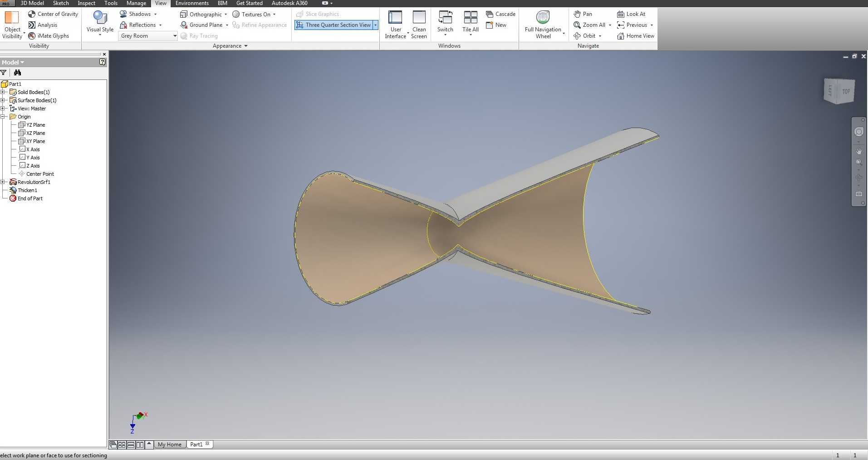Expand the RevolutionSrf1 feature
Viewport: 868px width, 460px height.
(x=3, y=182)
